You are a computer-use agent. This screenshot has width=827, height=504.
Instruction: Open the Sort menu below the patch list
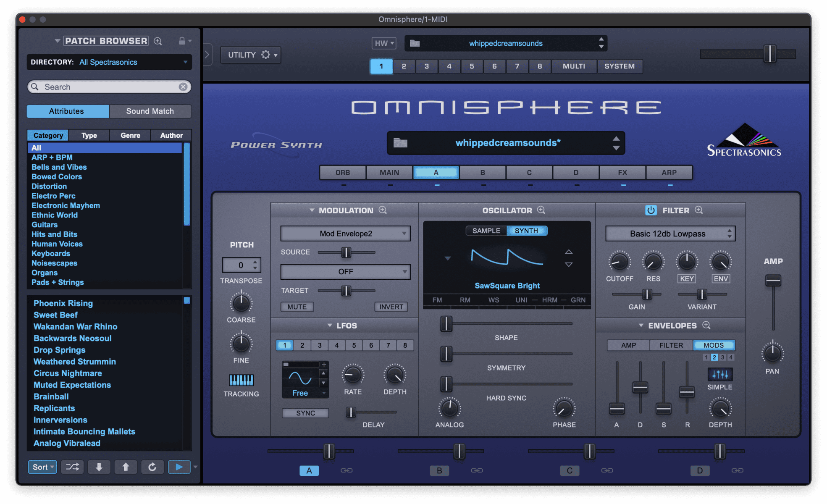42,467
